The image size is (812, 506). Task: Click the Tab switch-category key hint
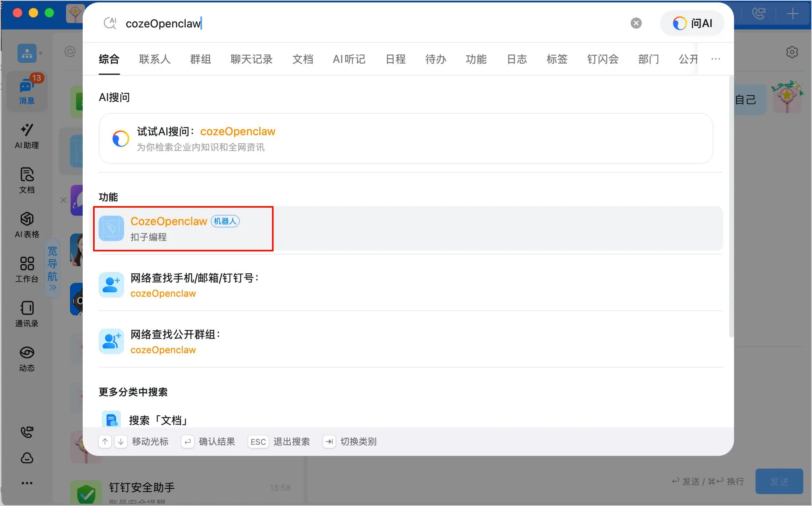pos(329,442)
